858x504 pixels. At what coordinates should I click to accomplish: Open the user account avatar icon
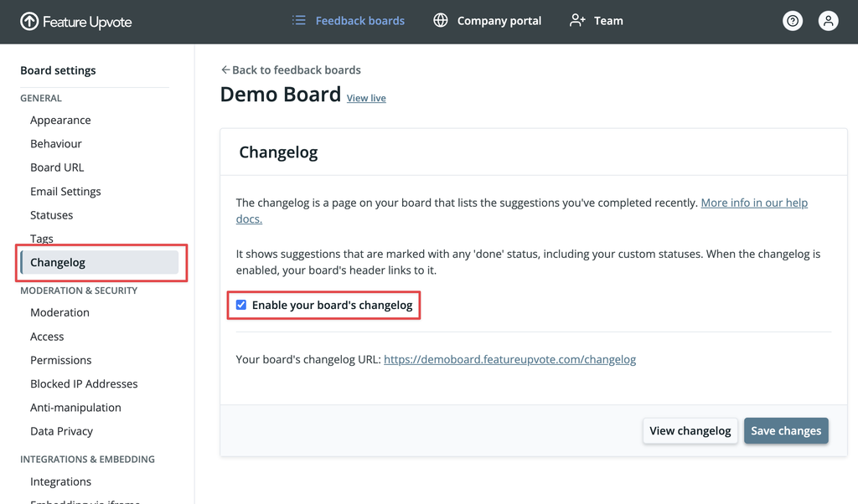pos(828,21)
